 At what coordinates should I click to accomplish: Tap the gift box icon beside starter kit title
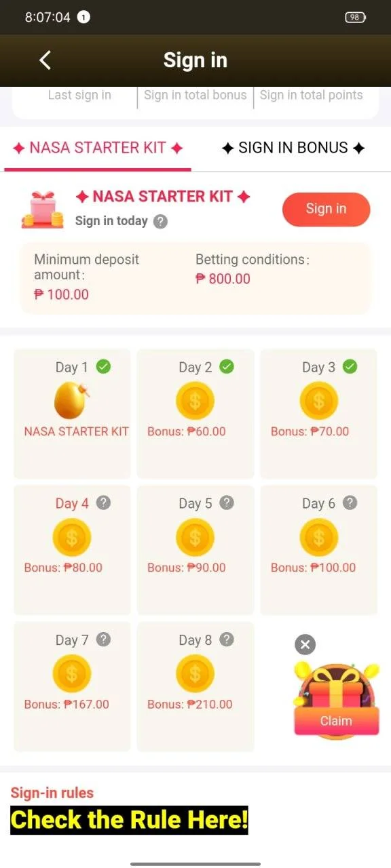click(x=42, y=209)
